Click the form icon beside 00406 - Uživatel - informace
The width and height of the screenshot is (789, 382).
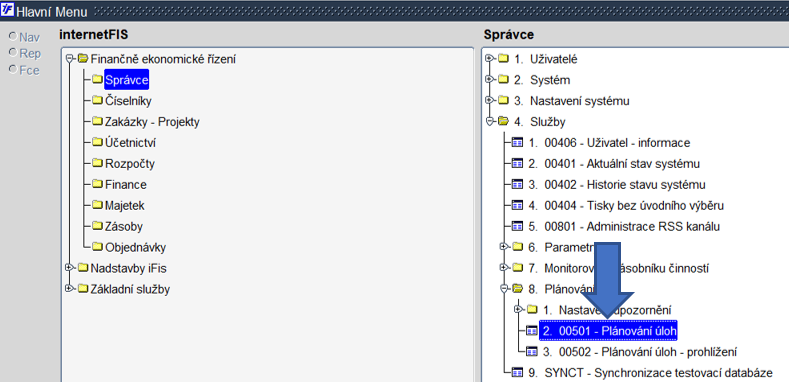point(517,142)
